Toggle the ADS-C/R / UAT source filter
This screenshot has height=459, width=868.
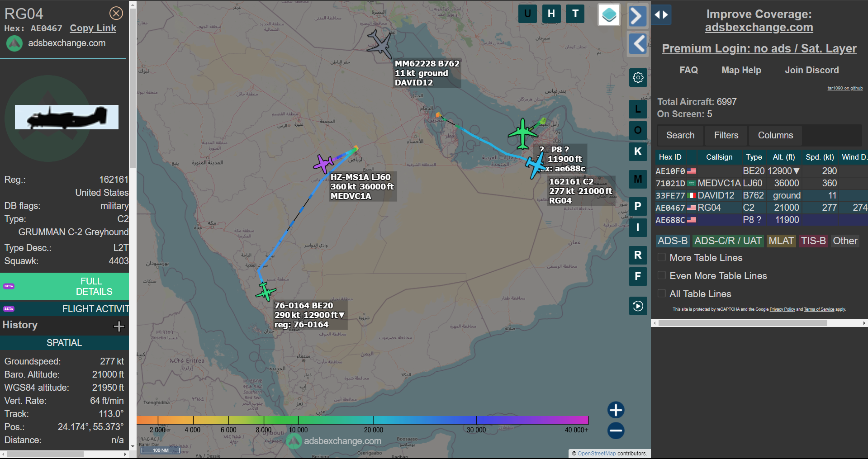(728, 241)
